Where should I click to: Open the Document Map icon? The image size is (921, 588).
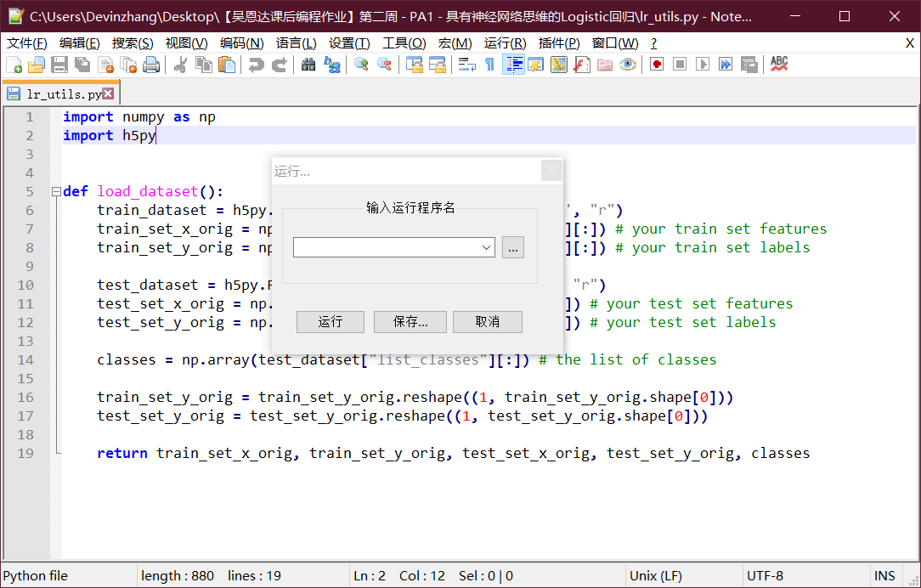point(558,65)
